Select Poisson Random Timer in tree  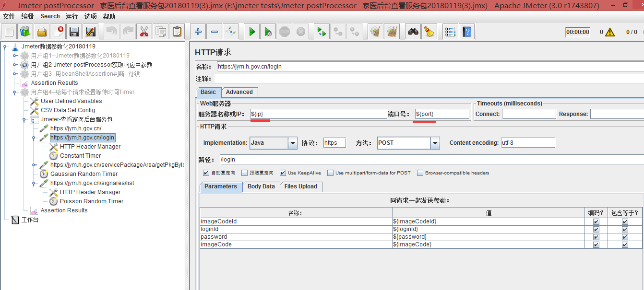(92, 201)
